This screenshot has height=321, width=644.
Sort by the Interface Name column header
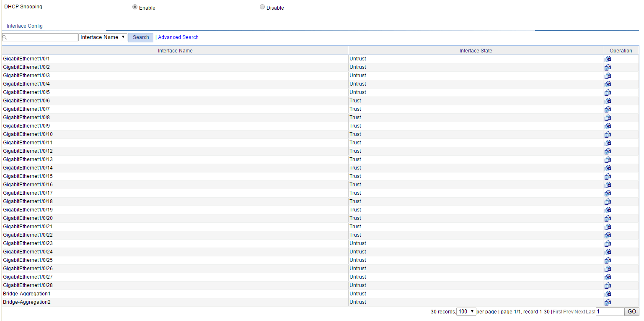(175, 51)
